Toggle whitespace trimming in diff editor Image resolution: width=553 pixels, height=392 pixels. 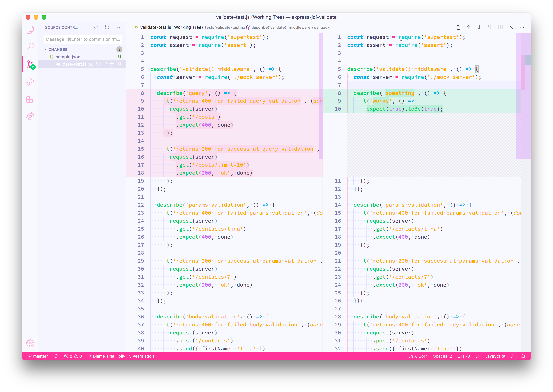(x=490, y=28)
